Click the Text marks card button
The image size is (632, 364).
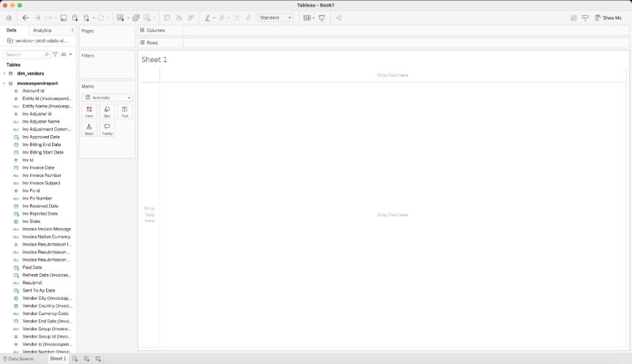pyautogui.click(x=124, y=112)
